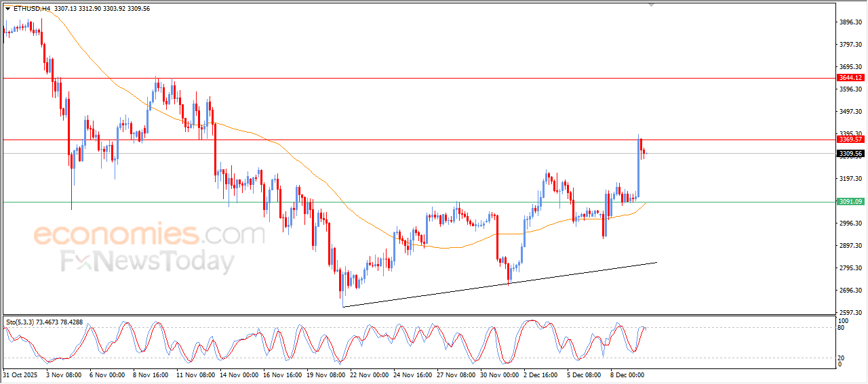Select the green 3091.09 price label
The height and width of the screenshot is (384, 868).
click(x=850, y=202)
